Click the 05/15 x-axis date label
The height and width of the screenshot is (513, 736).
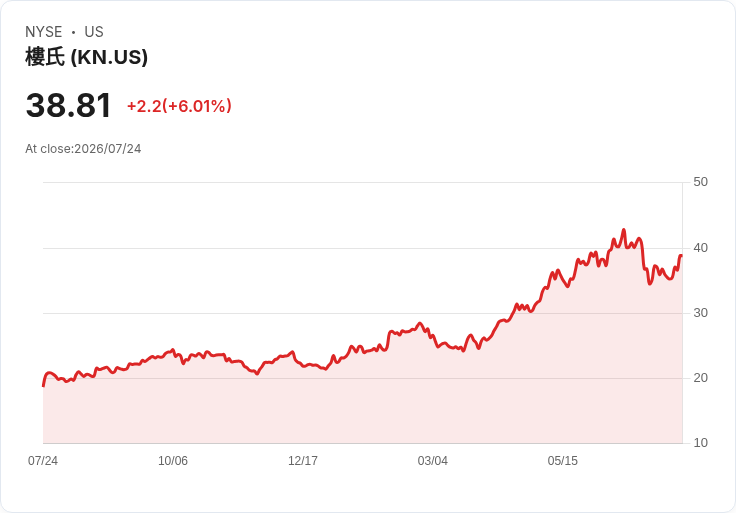[562, 460]
